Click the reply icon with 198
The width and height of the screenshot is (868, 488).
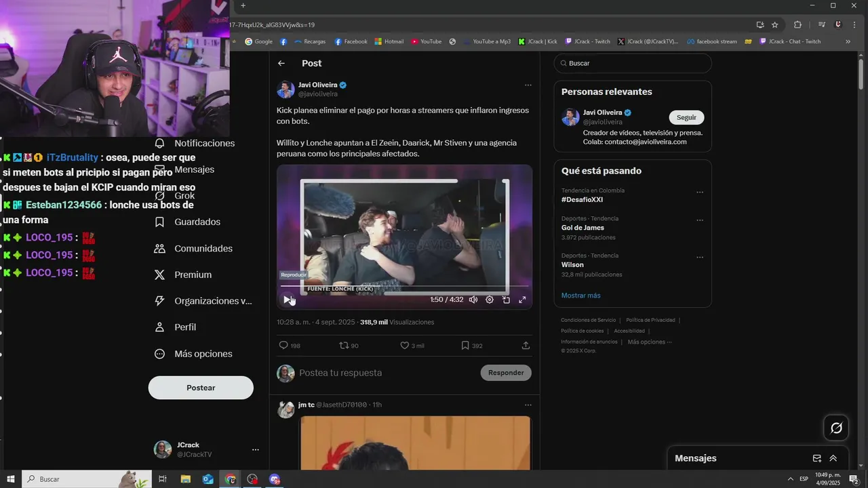point(290,346)
